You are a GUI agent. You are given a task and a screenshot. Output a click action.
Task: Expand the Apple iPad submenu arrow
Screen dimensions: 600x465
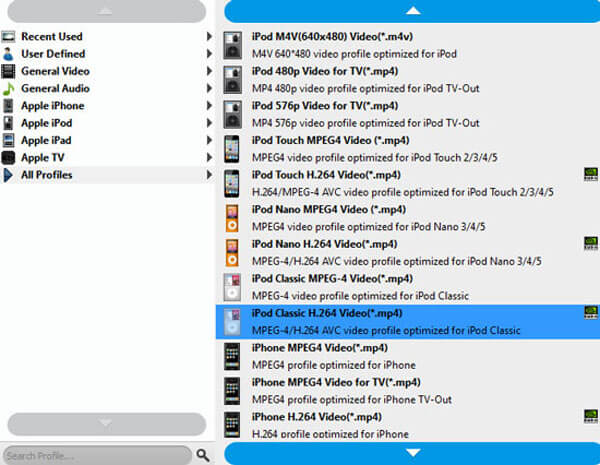pyautogui.click(x=209, y=140)
